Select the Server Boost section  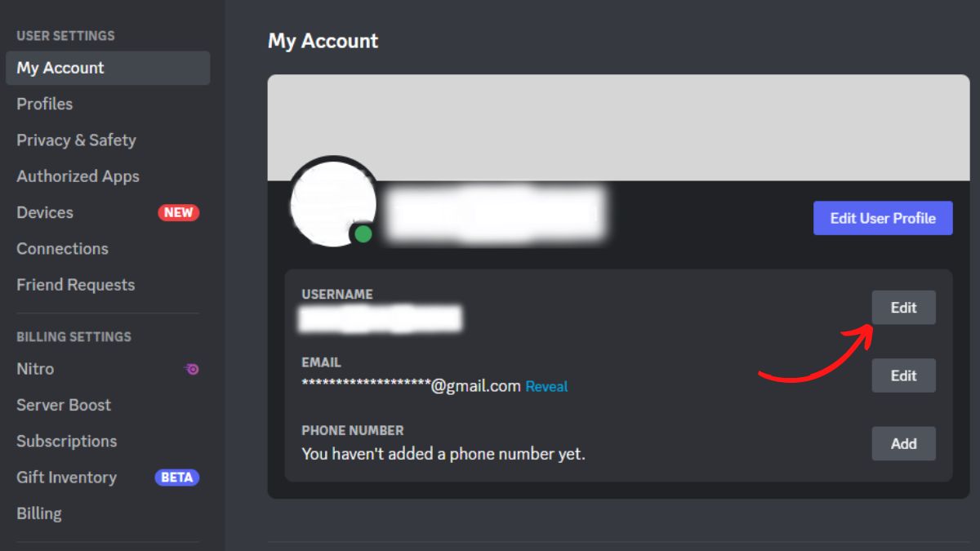point(64,405)
